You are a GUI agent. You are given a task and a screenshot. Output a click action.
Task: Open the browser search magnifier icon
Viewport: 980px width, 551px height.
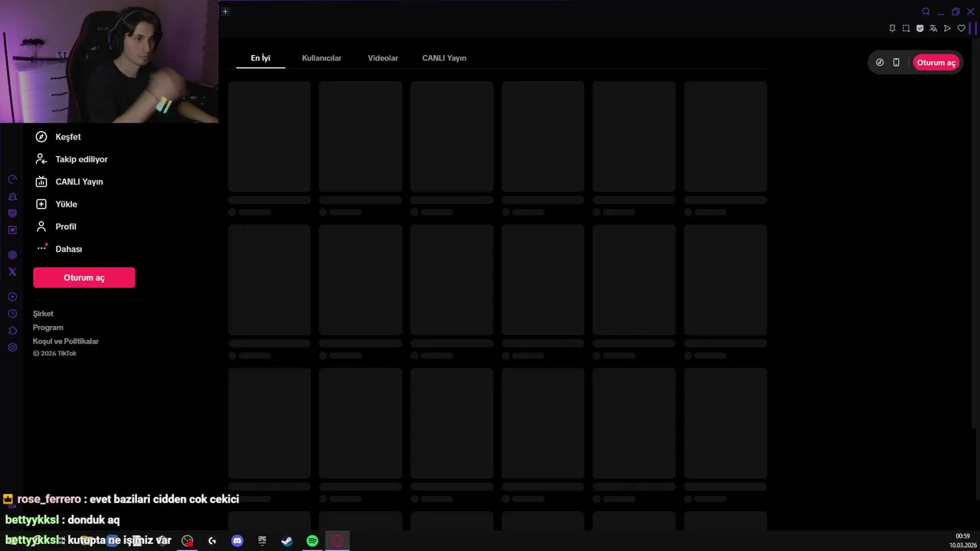click(926, 11)
